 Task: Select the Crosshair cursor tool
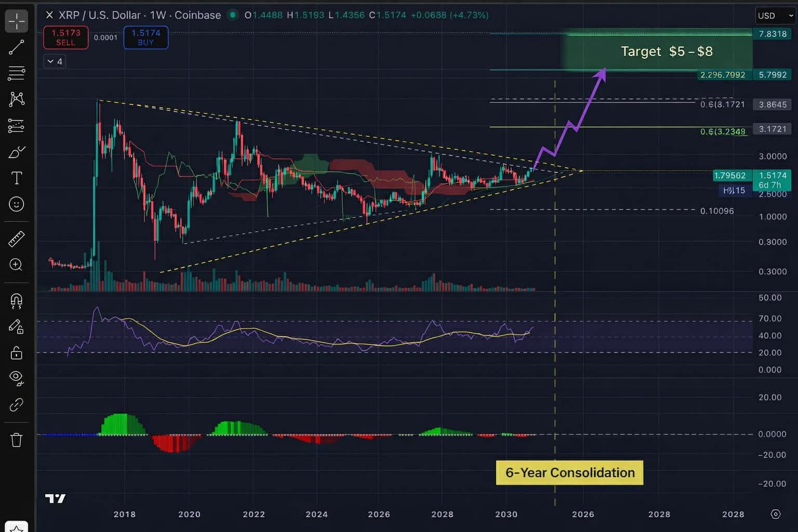(17, 21)
